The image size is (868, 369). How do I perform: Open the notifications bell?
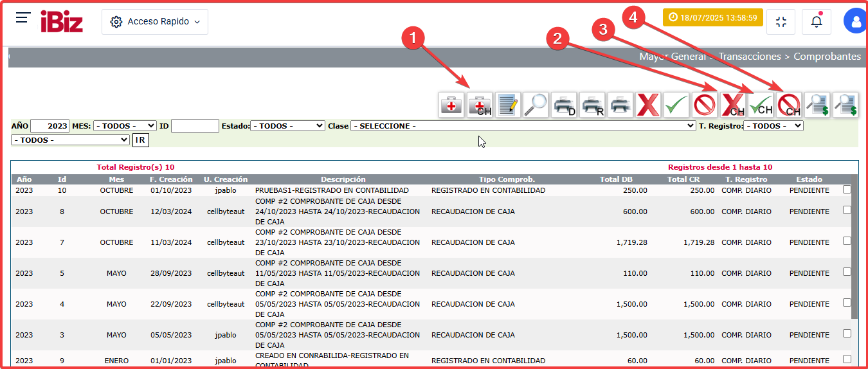(x=817, y=22)
